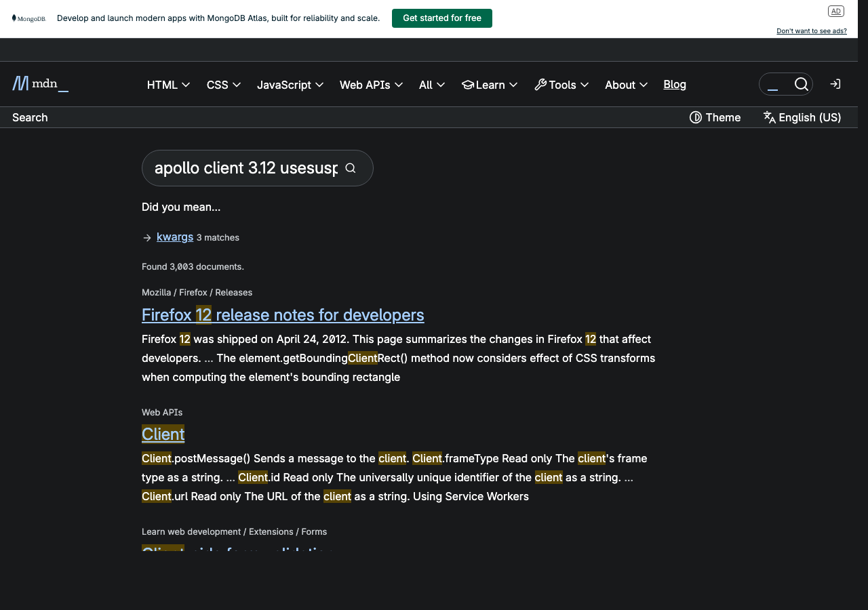Click the MDN logo to go home
Viewport: 868px width, 610px height.
tap(39, 83)
